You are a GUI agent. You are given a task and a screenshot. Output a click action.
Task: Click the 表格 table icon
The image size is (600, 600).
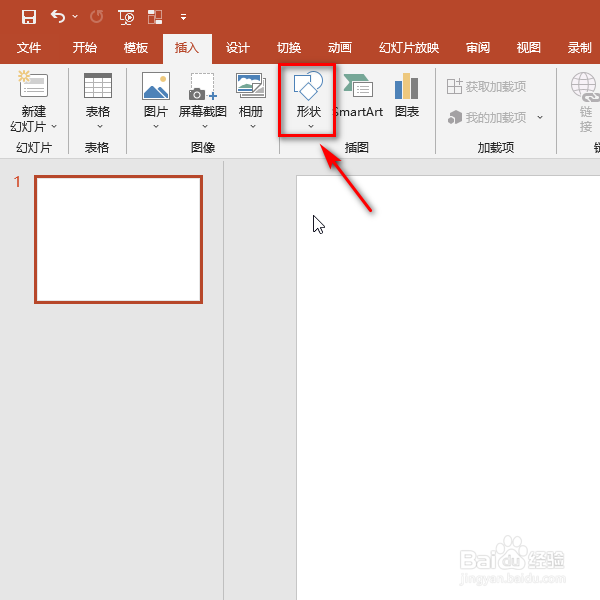click(x=98, y=86)
